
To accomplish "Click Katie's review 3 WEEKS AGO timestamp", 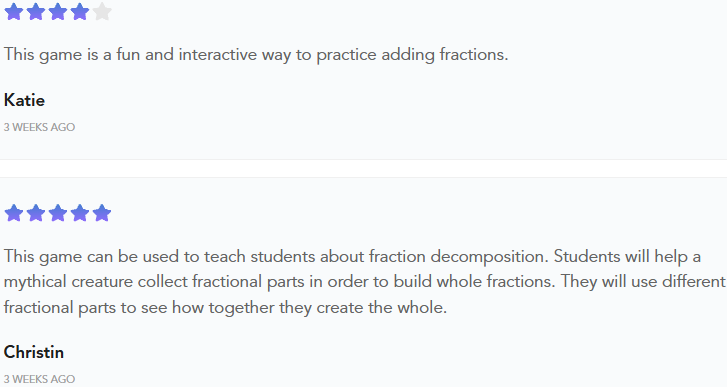I will click(39, 127).
